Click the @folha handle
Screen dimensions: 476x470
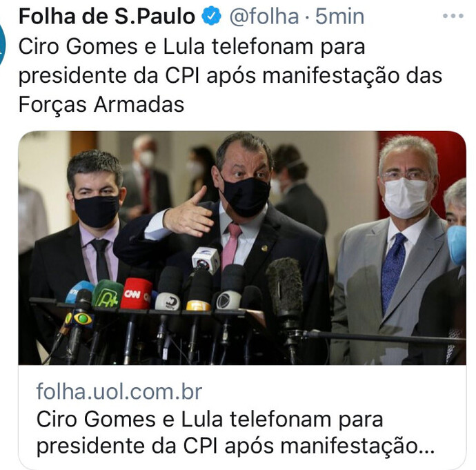(x=264, y=17)
